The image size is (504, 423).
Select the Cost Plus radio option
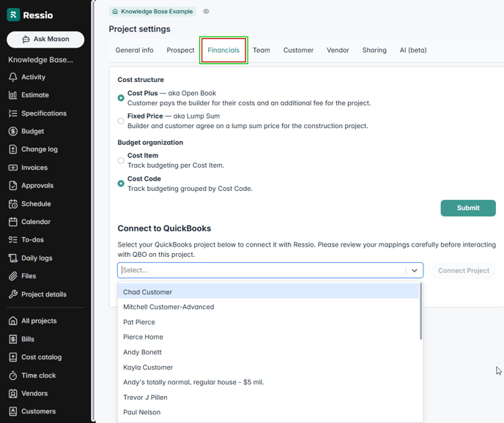coord(121,98)
